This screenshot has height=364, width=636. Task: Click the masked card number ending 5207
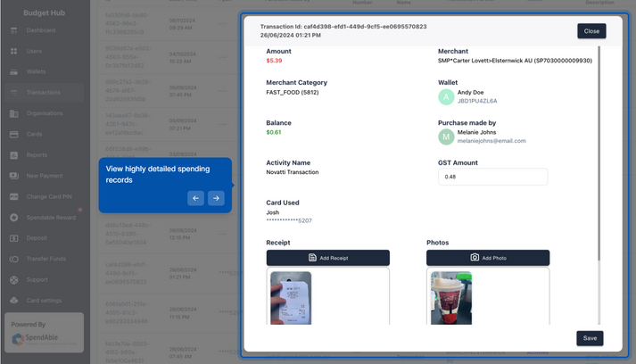tap(289, 220)
